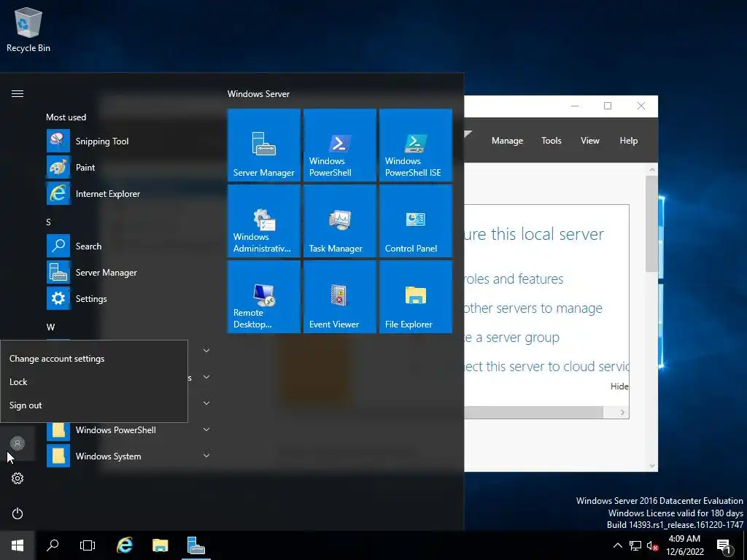
Task: Choose Change account settings
Action: [94, 359]
